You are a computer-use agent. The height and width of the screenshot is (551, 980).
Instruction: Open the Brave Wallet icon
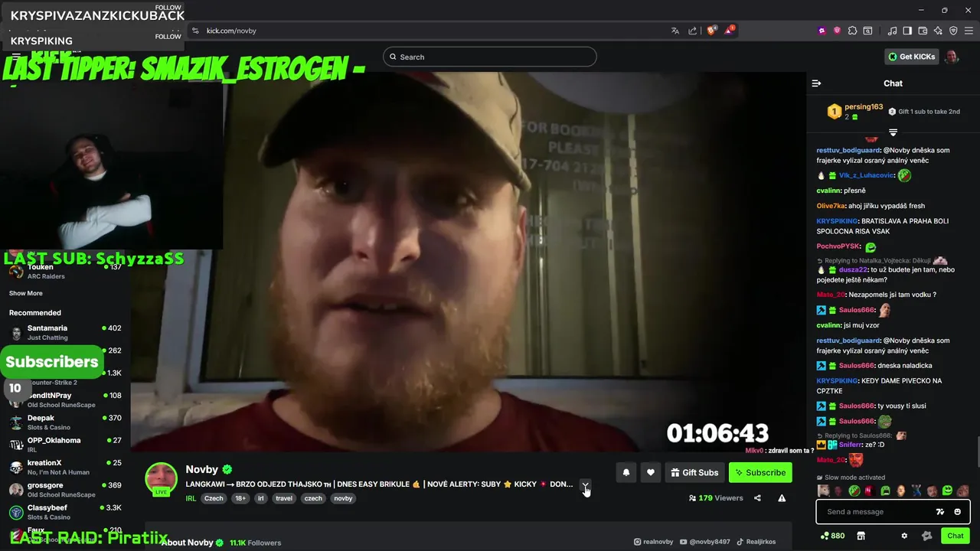coord(923,31)
